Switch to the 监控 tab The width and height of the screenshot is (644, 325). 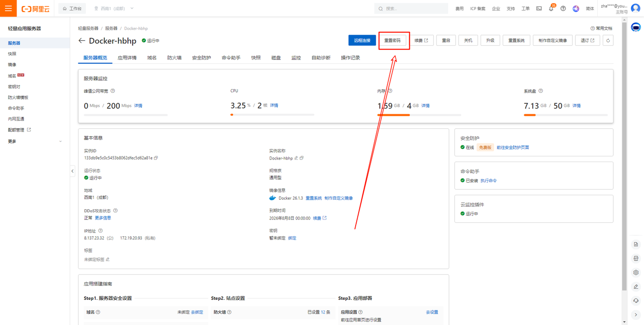point(296,58)
